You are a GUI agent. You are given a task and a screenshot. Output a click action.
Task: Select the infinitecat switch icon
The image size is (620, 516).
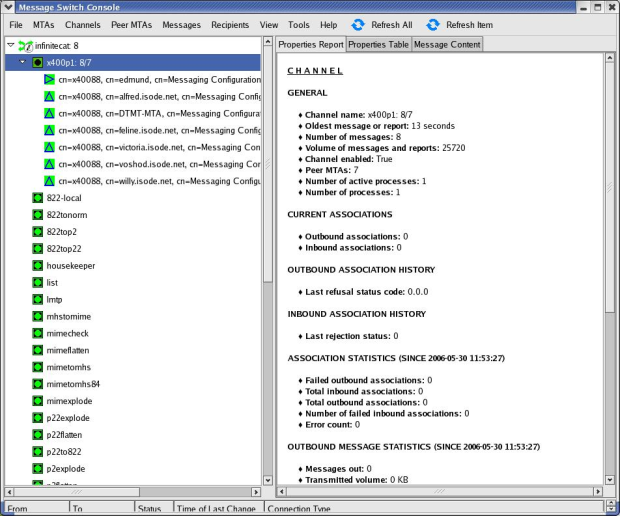click(25, 45)
